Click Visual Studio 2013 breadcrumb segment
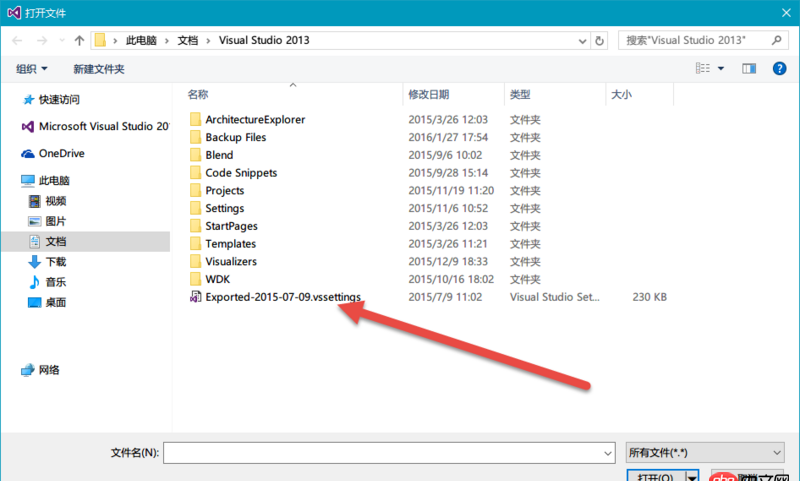This screenshot has width=800, height=481. point(264,40)
